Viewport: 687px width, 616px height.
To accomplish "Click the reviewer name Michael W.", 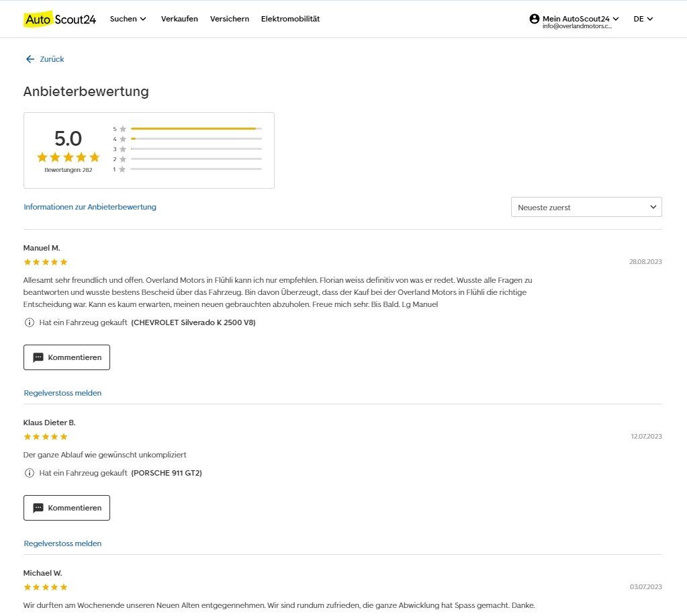I will pos(42,573).
